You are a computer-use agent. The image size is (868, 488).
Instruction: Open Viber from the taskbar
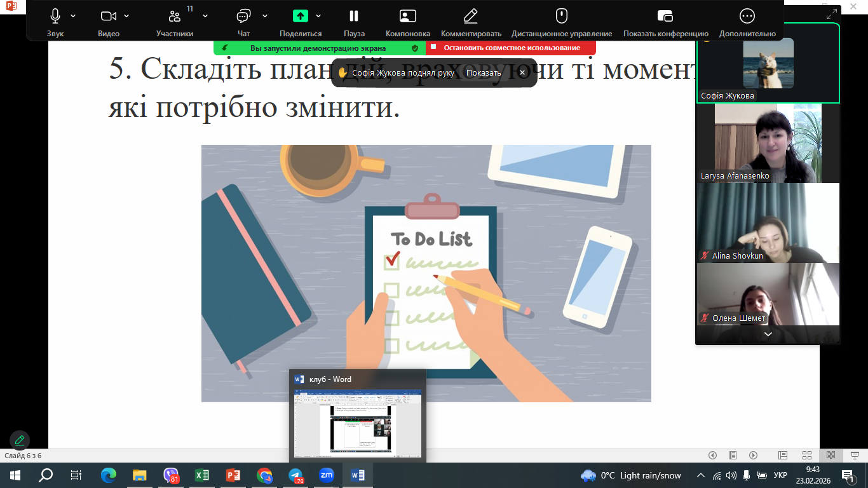tap(171, 475)
